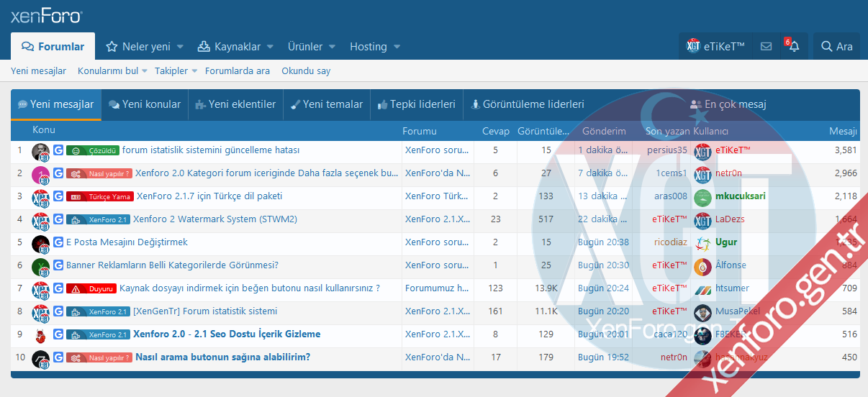Open the Hosting dropdown arrow
The height and width of the screenshot is (397, 868).
point(397,47)
